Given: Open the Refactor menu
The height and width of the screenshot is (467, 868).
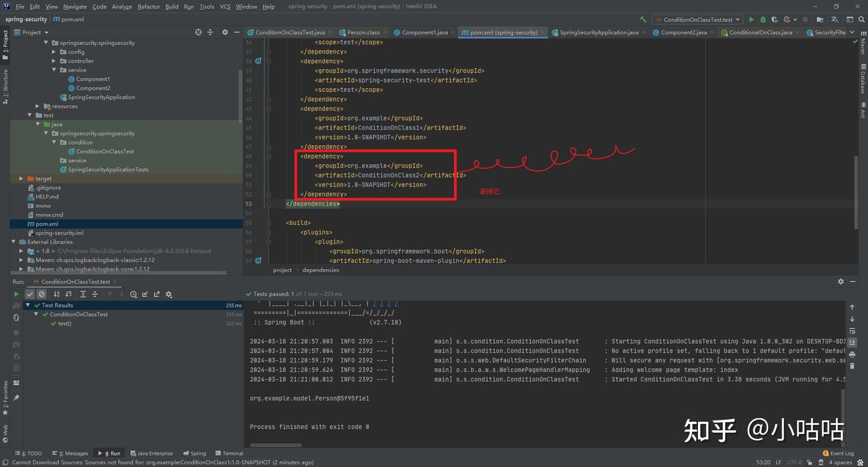Looking at the screenshot, I should [148, 7].
